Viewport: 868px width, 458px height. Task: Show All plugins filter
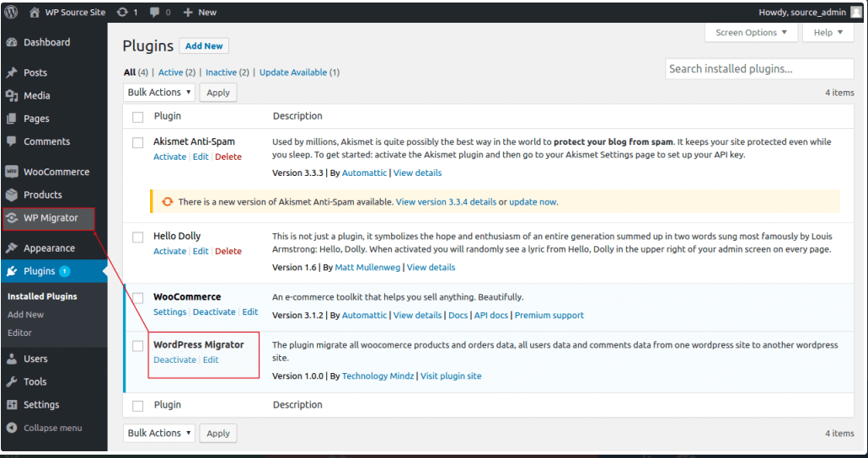click(x=130, y=72)
